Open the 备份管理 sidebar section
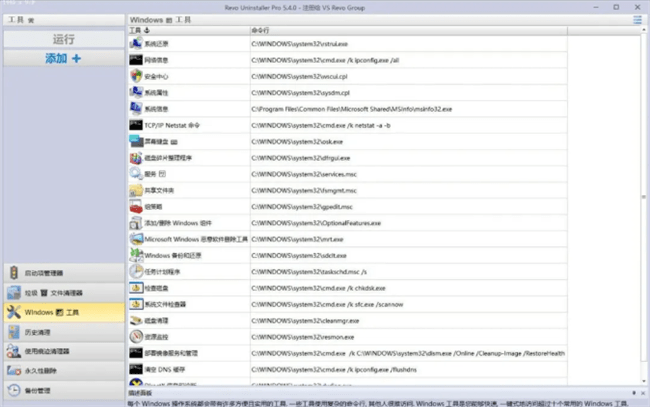This screenshot has height=407, width=650. click(x=64, y=390)
